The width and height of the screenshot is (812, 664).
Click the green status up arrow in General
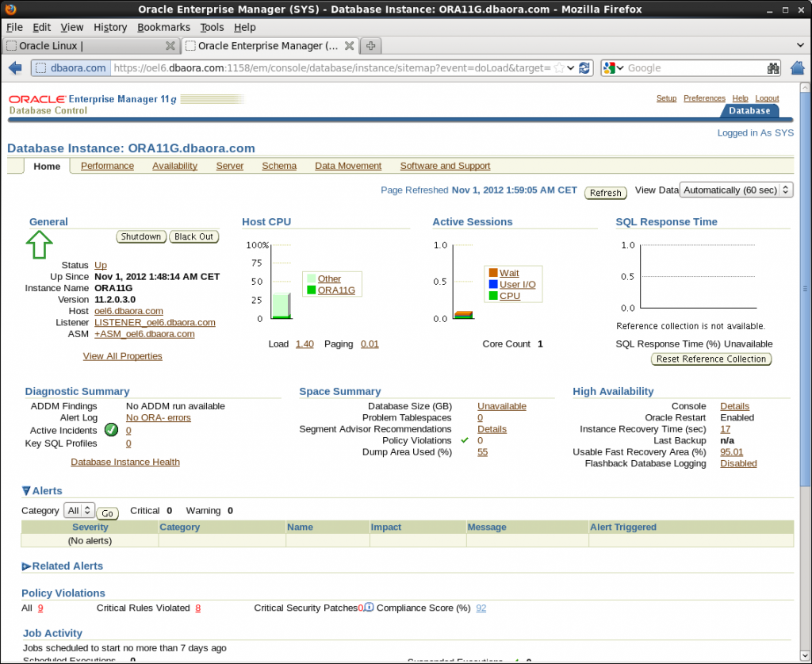pos(38,244)
